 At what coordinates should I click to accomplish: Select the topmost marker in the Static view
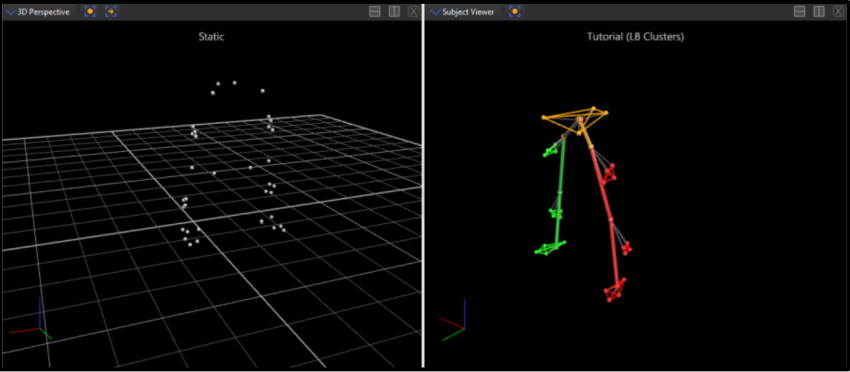tap(234, 83)
